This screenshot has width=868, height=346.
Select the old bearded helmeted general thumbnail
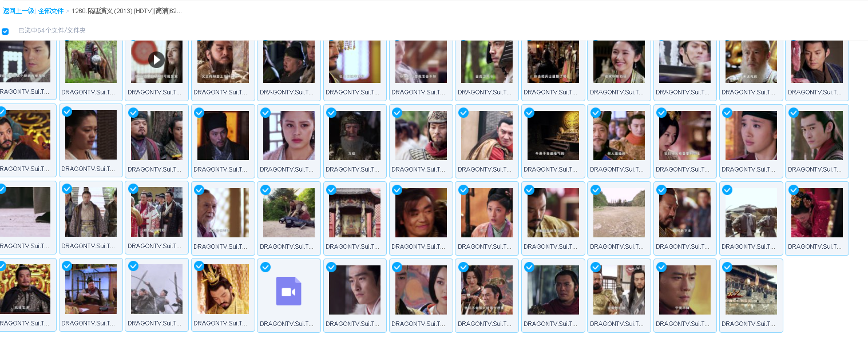355,136
